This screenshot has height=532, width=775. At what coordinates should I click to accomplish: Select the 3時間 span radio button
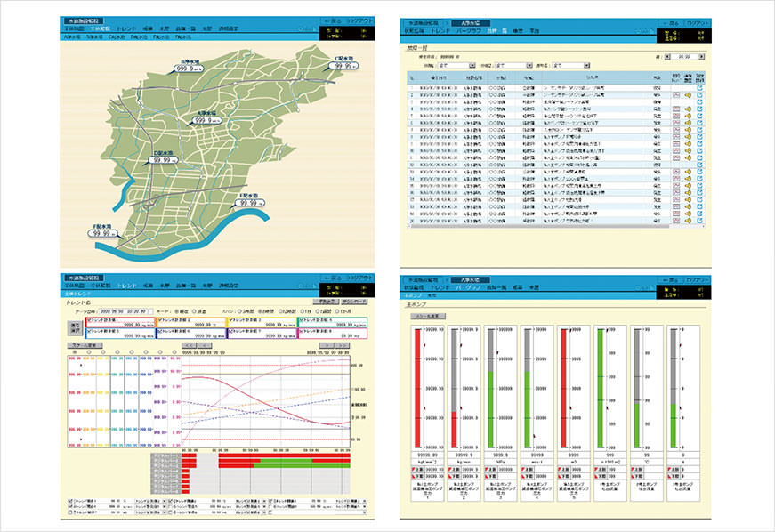pyautogui.click(x=239, y=311)
